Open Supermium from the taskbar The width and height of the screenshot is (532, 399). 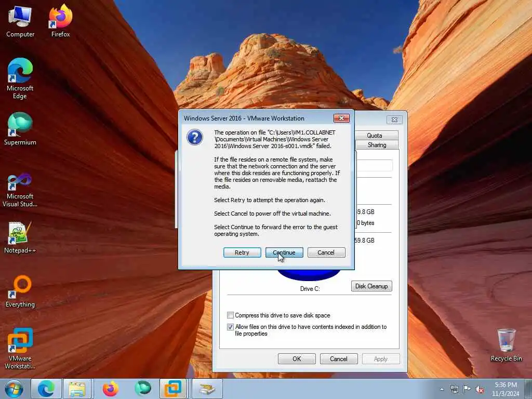[143, 389]
